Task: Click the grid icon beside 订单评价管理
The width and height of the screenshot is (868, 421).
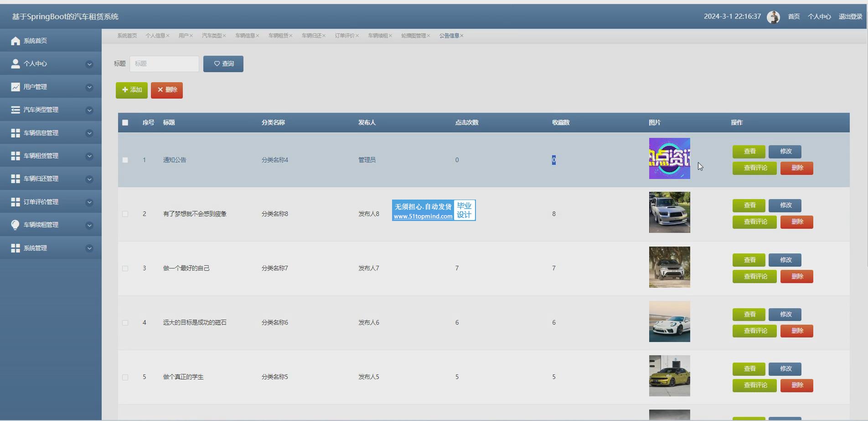Action: pyautogui.click(x=15, y=202)
